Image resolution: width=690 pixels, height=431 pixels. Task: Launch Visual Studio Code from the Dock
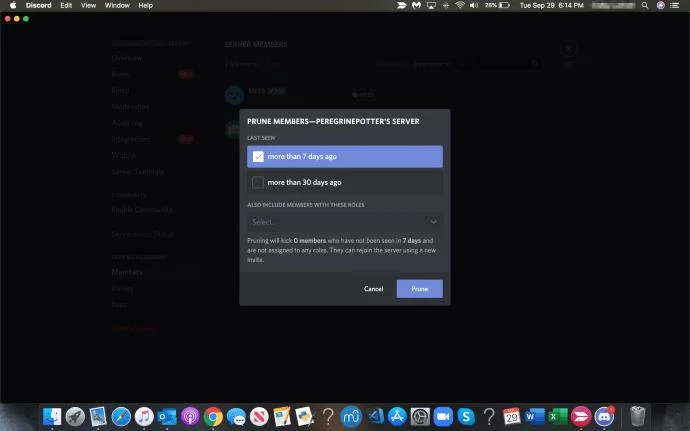(376, 416)
